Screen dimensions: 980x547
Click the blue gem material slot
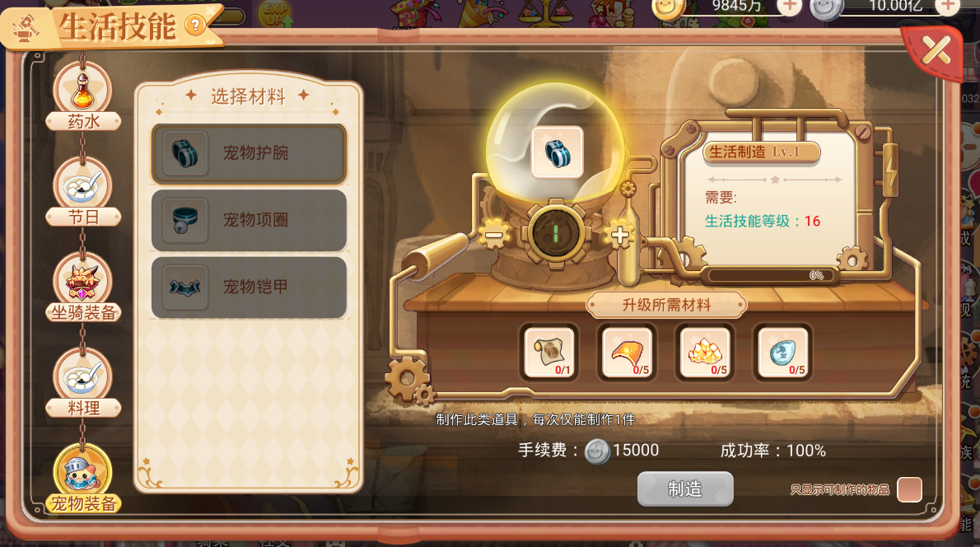783,352
